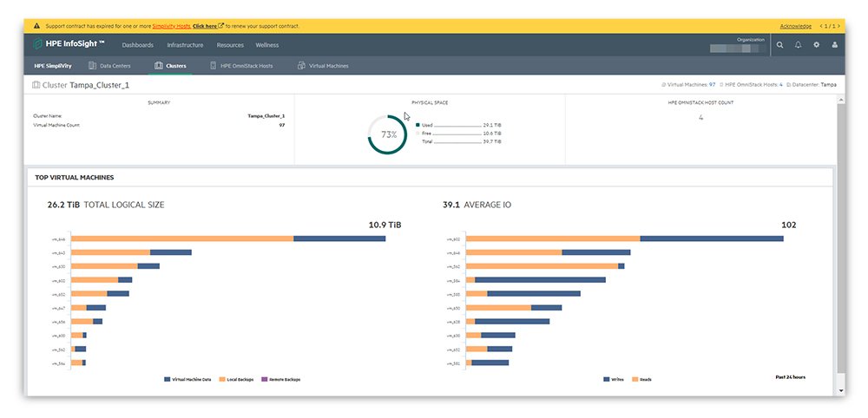Click the Virtual Machines tab icon
The width and height of the screenshot is (868, 418).
click(301, 66)
